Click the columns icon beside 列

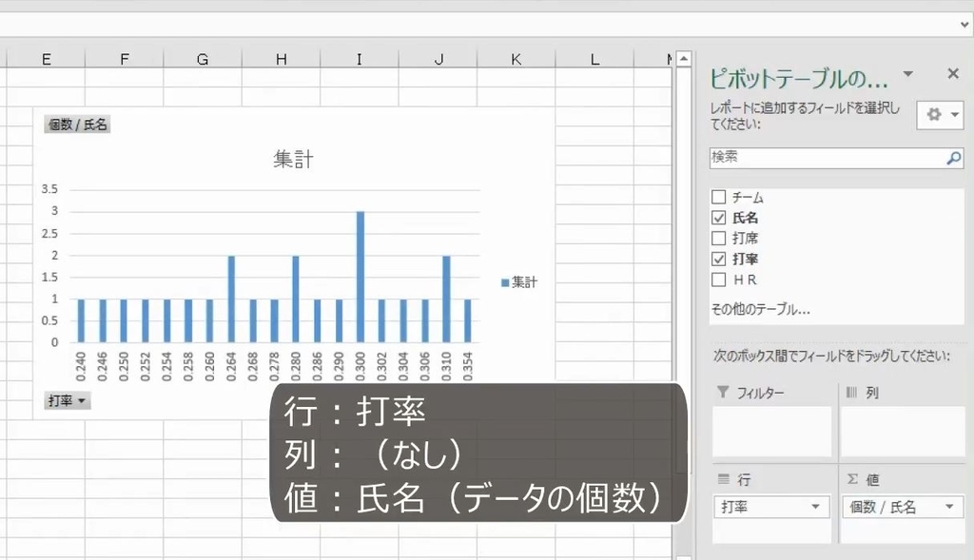(x=851, y=392)
